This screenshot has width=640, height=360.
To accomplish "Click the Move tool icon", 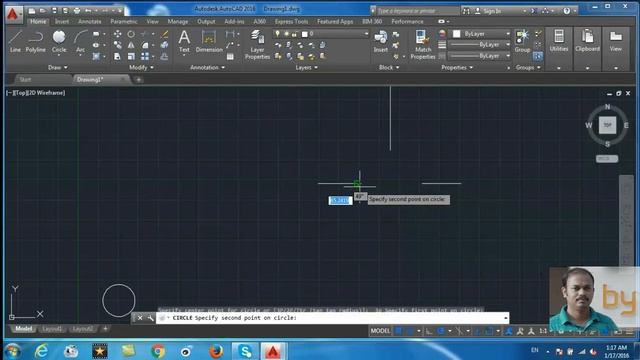I will click(x=118, y=34).
